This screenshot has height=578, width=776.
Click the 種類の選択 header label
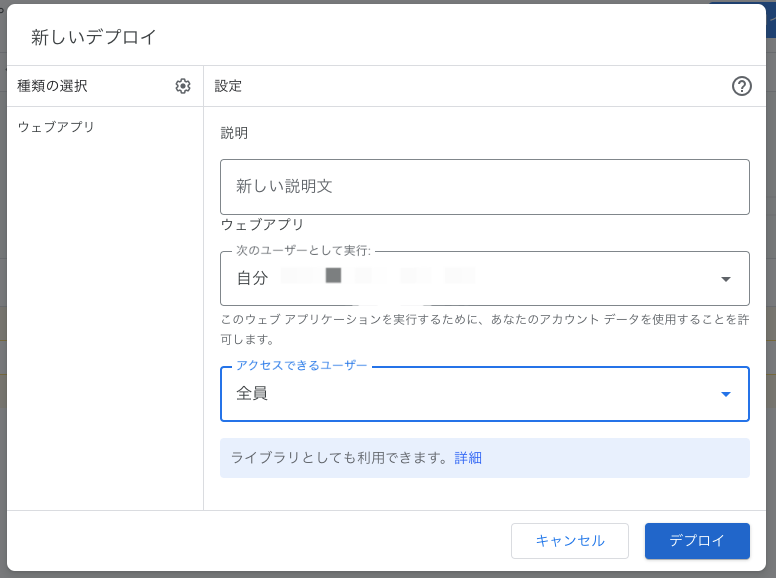coord(52,86)
